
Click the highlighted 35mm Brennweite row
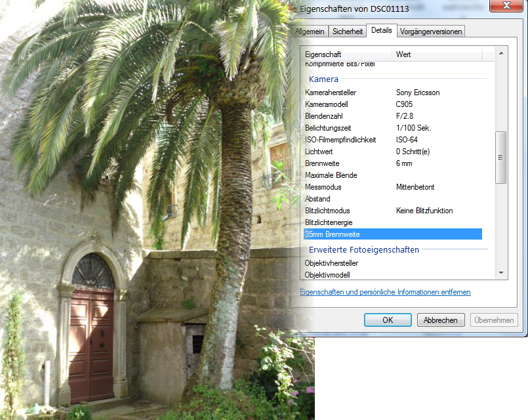[393, 234]
